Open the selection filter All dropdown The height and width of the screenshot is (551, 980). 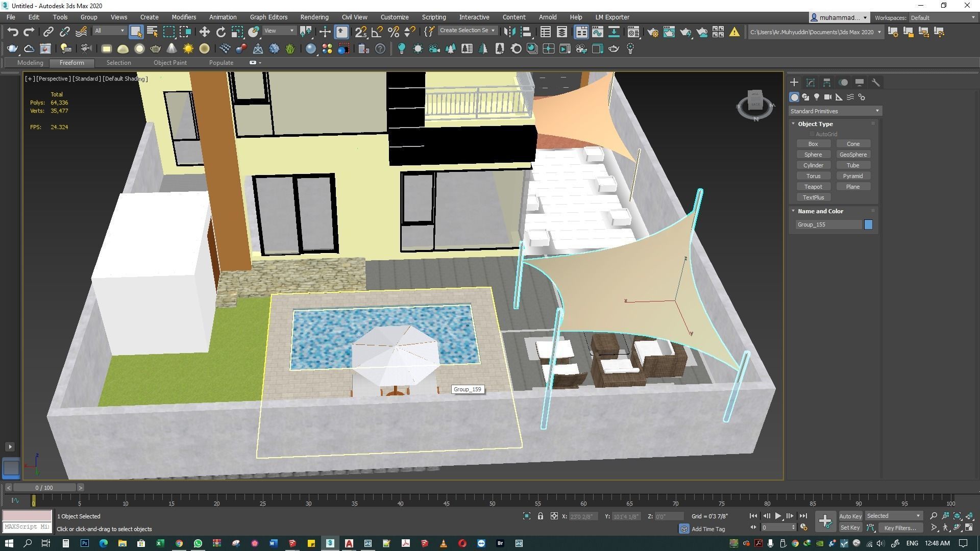pyautogui.click(x=109, y=31)
